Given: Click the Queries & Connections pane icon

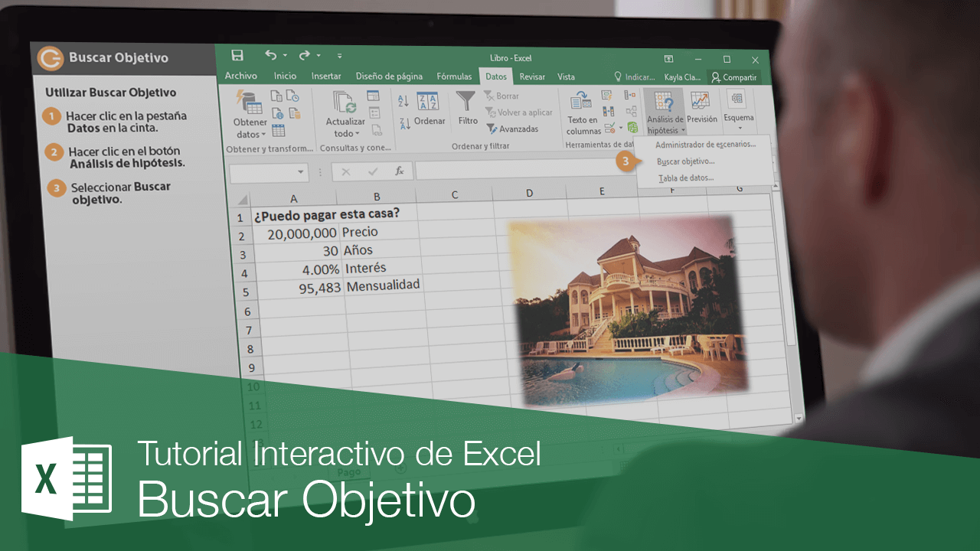Looking at the screenshot, I should coord(373,96).
